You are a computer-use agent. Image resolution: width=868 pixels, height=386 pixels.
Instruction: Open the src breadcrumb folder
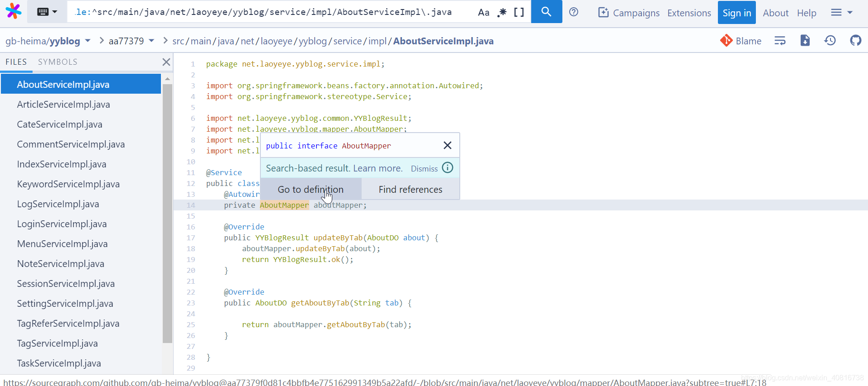[x=178, y=41]
